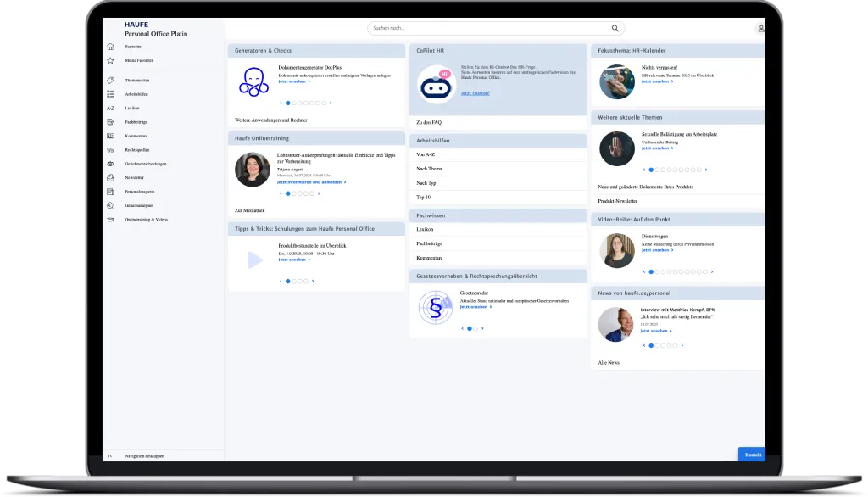Select second dot in Weitere aktuelle Themen carousel

(x=657, y=170)
